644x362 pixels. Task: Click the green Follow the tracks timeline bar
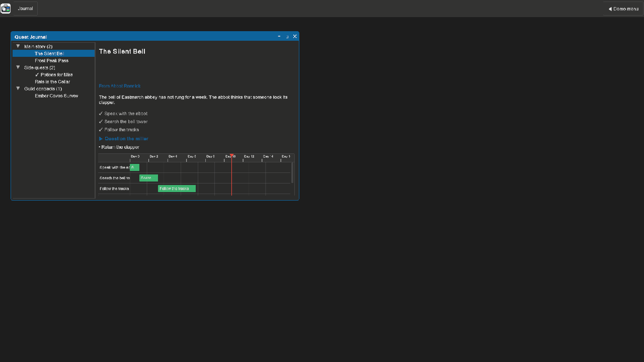click(177, 189)
